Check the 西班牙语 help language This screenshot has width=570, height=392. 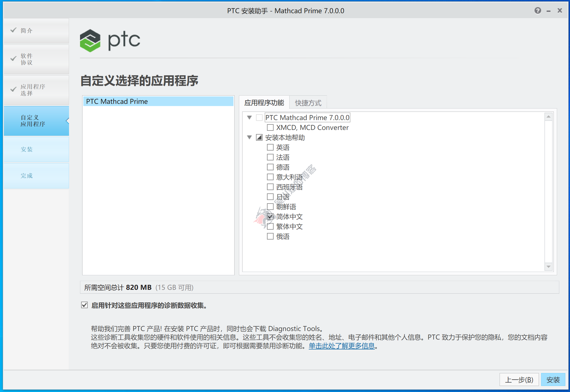tap(270, 187)
